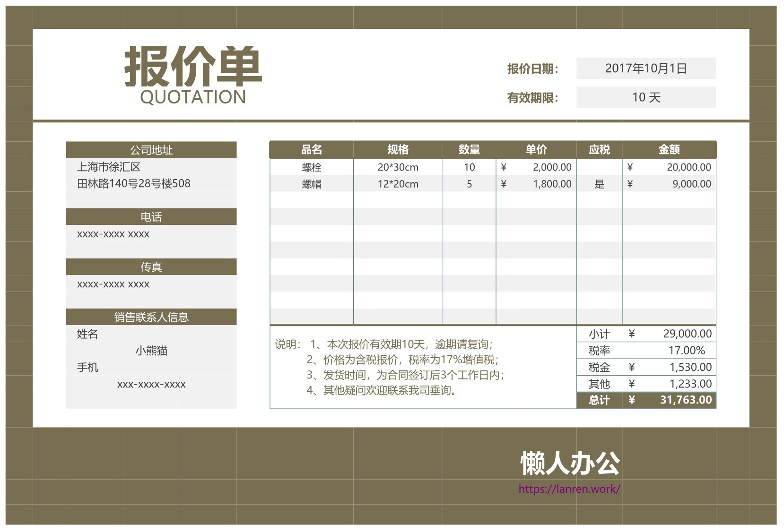Select the 是 taxable cell for 螺帽

tap(599, 184)
